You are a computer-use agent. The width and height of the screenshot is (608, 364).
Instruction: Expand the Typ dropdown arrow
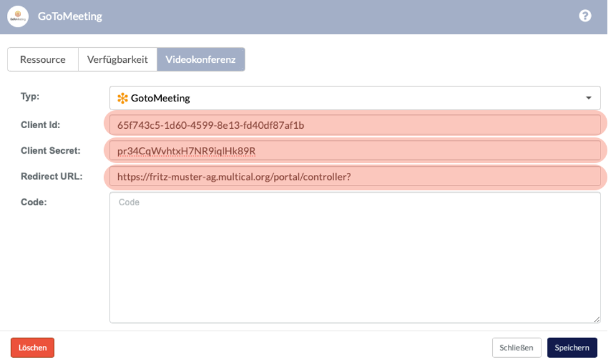point(589,98)
